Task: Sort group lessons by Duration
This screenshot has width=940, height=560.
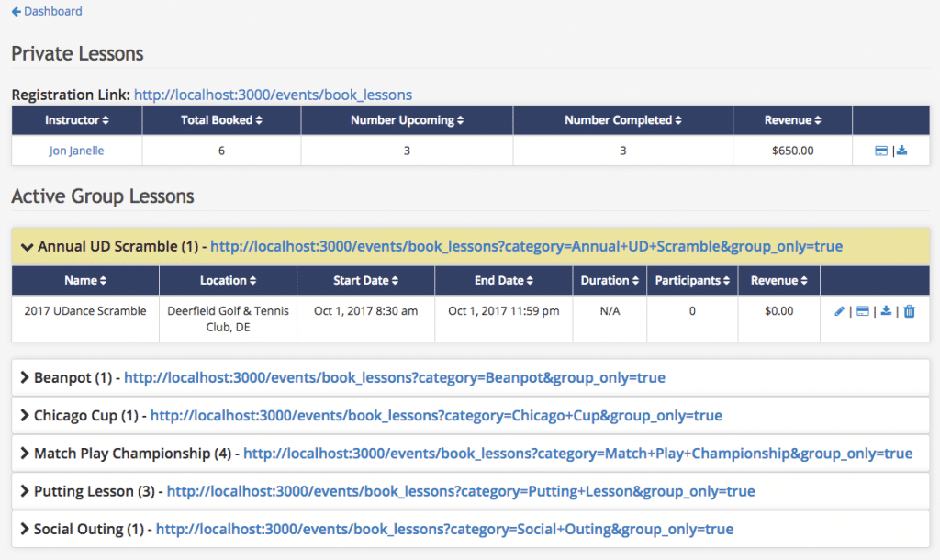Action: pos(610,280)
